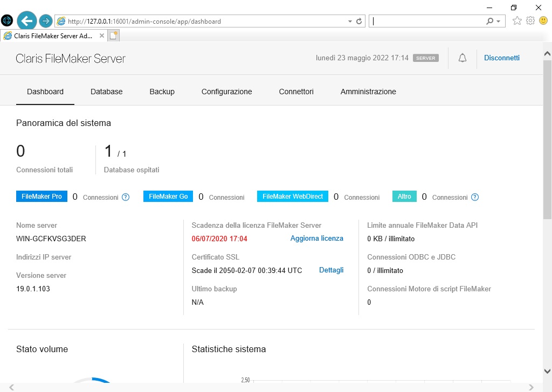
Task: Click the help icon next to FileMaker Pro connections
Action: click(x=126, y=197)
